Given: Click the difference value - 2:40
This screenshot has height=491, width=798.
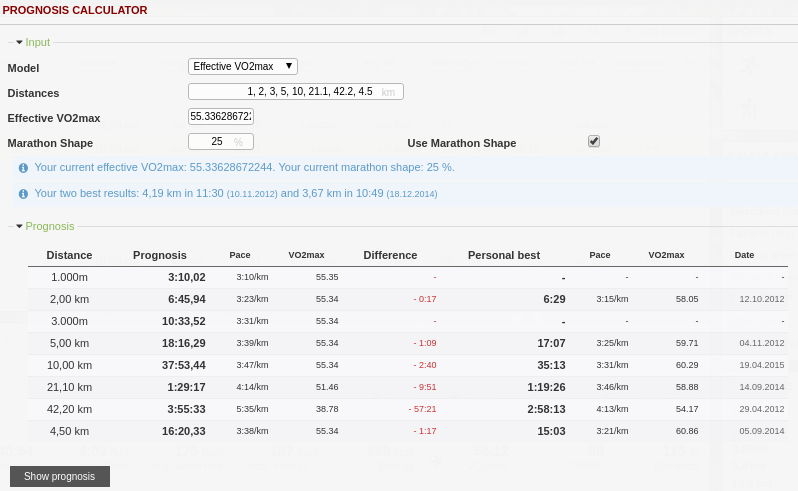Looking at the screenshot, I should [x=424, y=365].
